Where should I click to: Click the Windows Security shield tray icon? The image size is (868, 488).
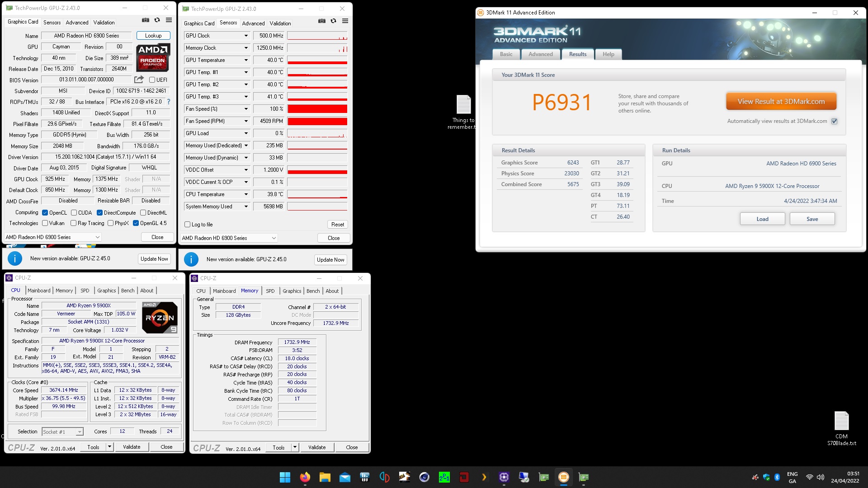(x=766, y=477)
